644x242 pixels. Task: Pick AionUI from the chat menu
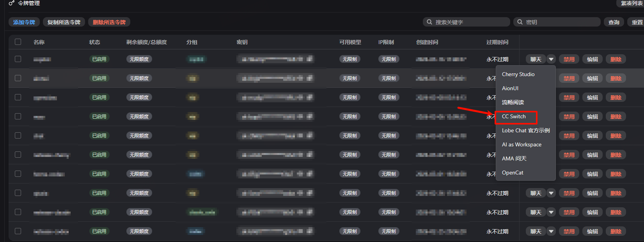[510, 88]
